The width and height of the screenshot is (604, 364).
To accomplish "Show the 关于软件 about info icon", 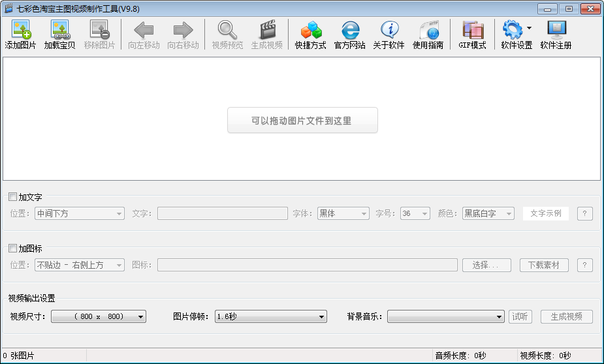I will [x=389, y=35].
